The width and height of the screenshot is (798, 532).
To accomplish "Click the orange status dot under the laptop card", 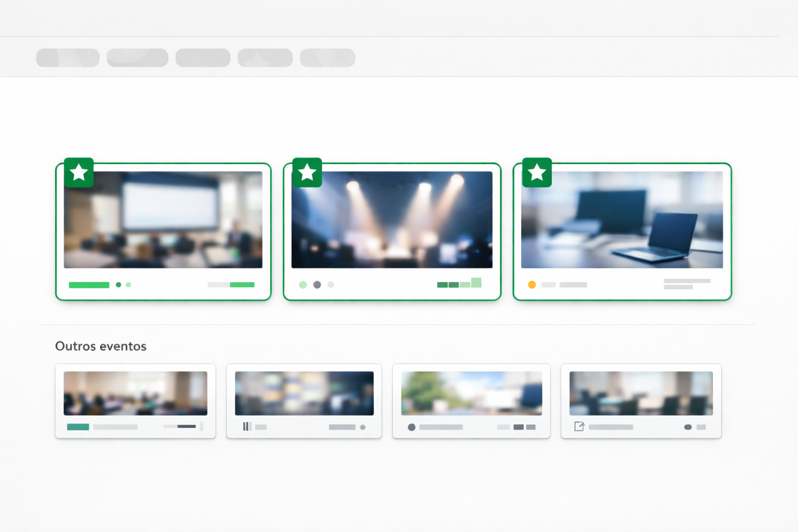I will coord(531,285).
